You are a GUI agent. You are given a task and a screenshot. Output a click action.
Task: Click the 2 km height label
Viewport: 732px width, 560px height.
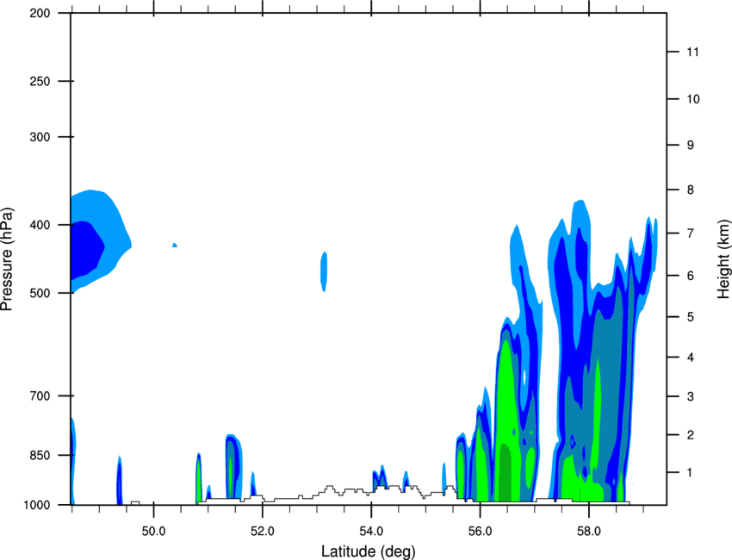click(691, 435)
